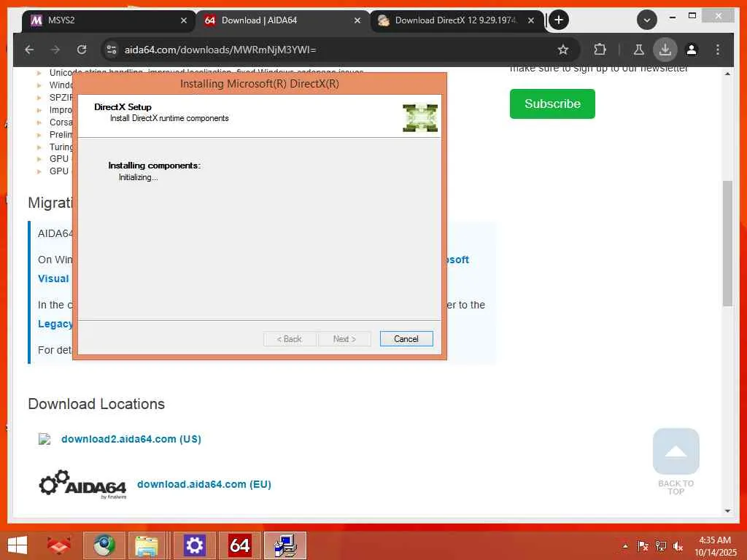Show hidden system tray icons
The height and width of the screenshot is (560, 747).
click(x=625, y=546)
